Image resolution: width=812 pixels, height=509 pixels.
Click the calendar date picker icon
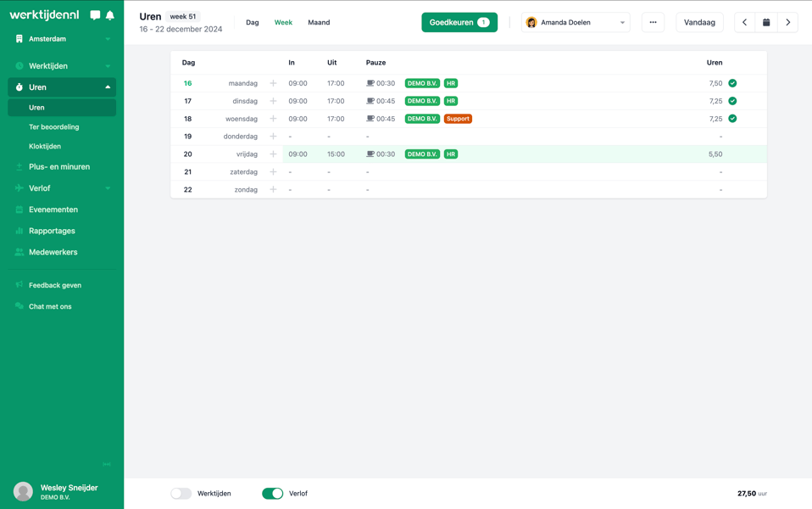[x=766, y=23]
